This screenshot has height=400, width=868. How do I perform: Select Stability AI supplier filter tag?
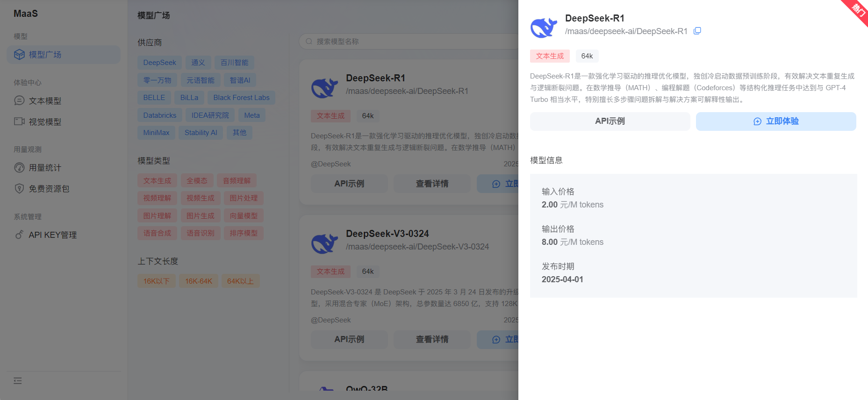[201, 133]
